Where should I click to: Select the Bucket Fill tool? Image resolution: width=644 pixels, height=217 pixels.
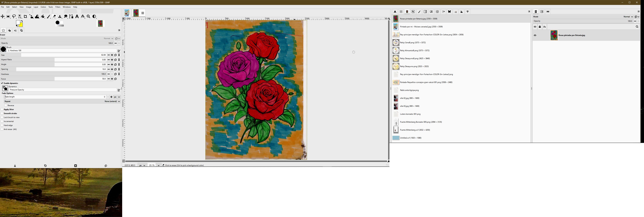coord(43,17)
